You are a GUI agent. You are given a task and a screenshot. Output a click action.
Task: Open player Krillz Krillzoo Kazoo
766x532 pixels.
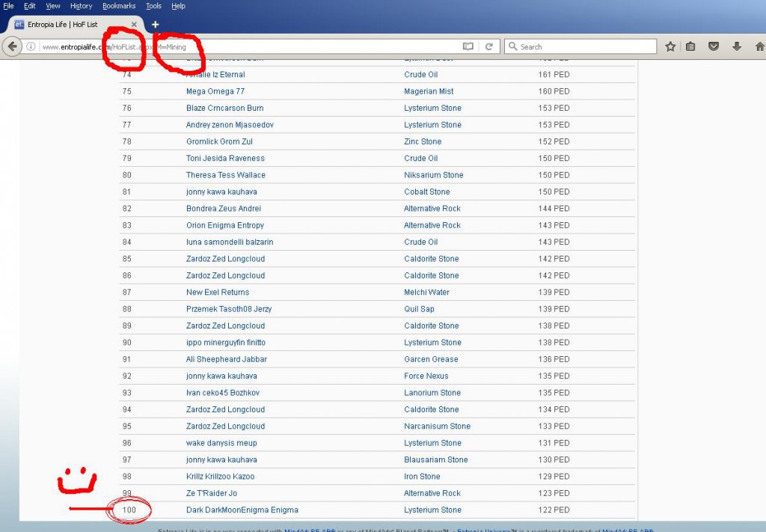[x=220, y=477]
